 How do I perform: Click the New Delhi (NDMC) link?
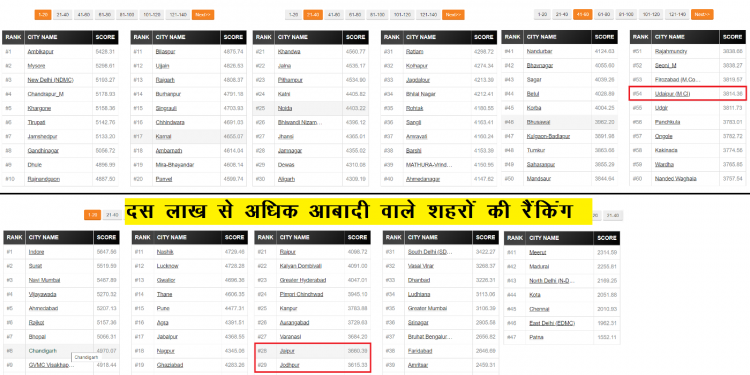pos(51,80)
